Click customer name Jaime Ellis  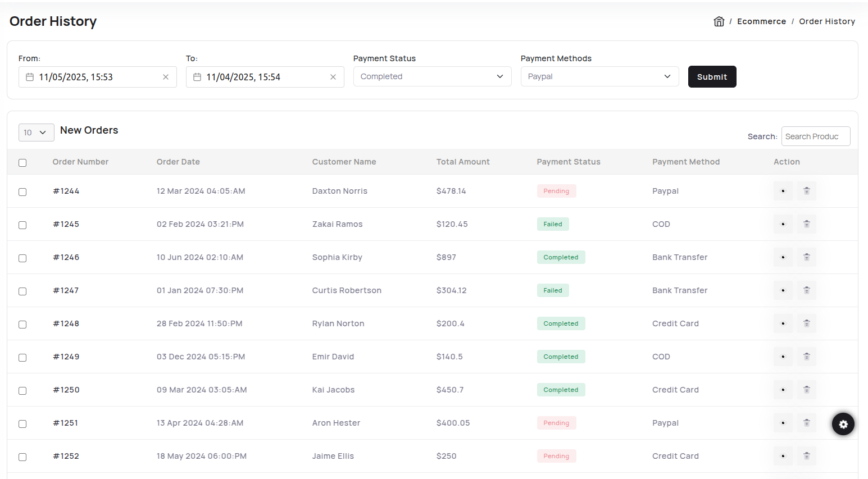[x=333, y=456]
